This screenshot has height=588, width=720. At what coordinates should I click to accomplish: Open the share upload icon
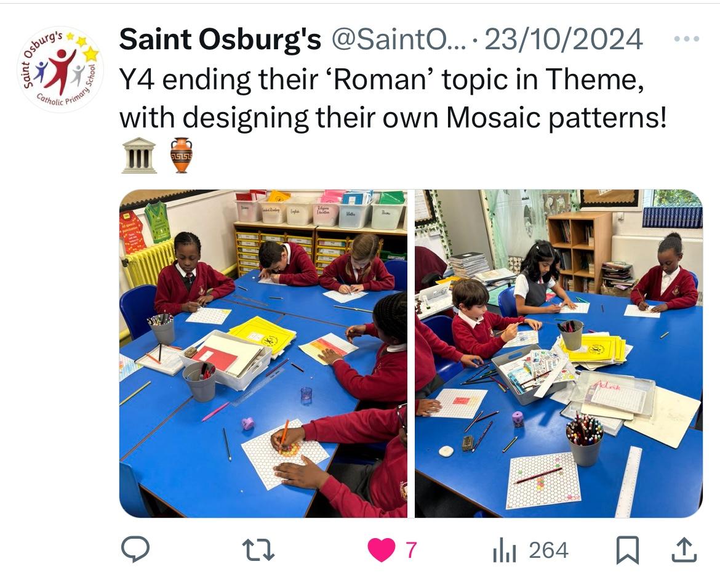(x=684, y=549)
